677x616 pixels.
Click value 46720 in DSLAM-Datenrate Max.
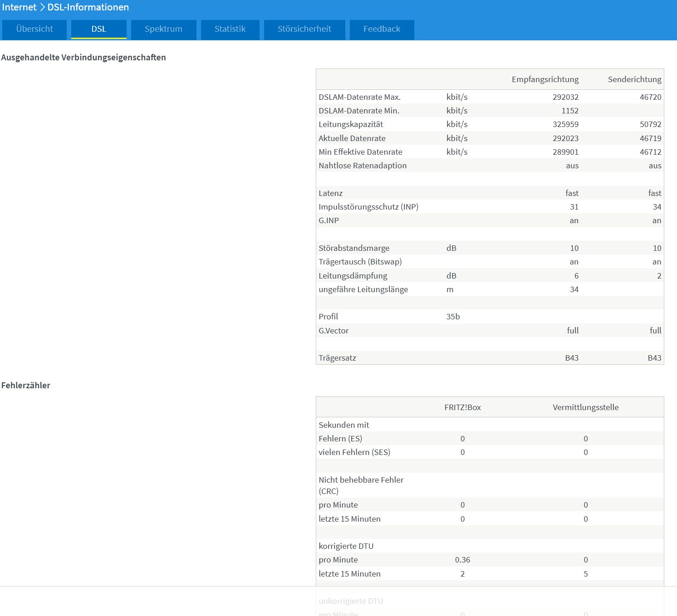(x=651, y=97)
